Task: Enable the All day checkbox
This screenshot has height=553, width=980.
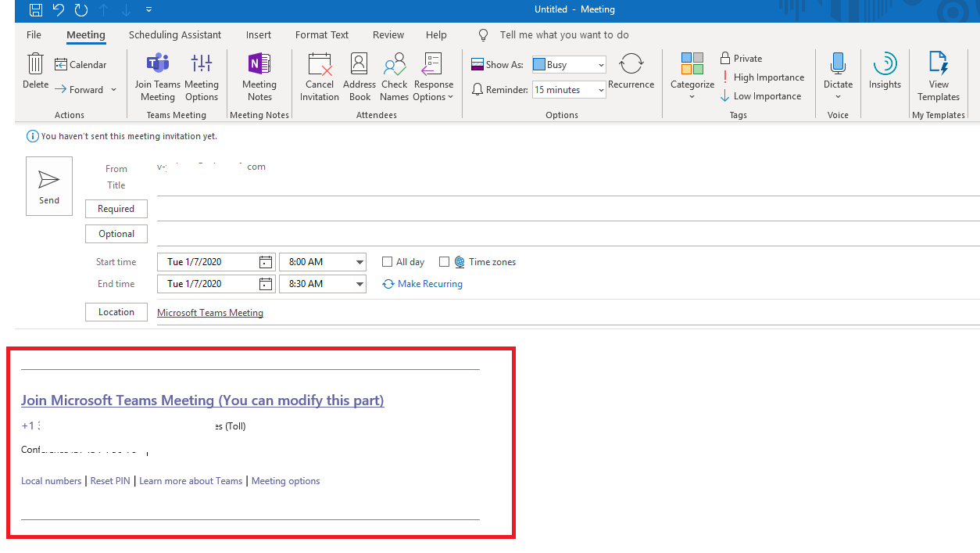Action: (386, 261)
